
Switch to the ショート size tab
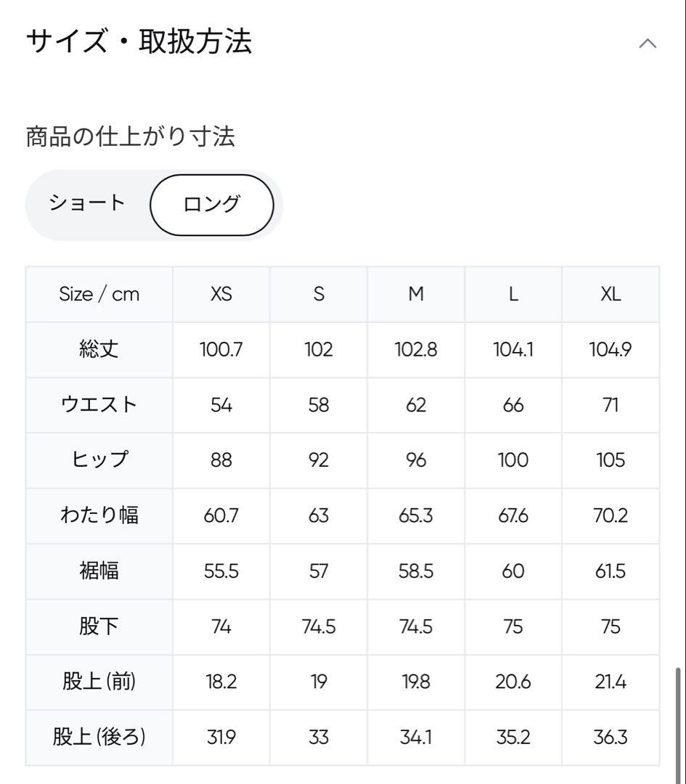click(x=87, y=203)
